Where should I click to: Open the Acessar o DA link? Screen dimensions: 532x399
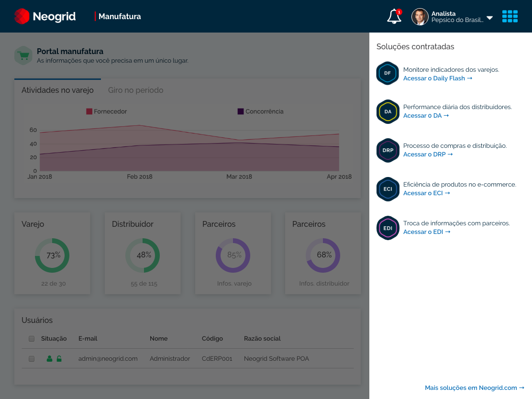coord(426,116)
